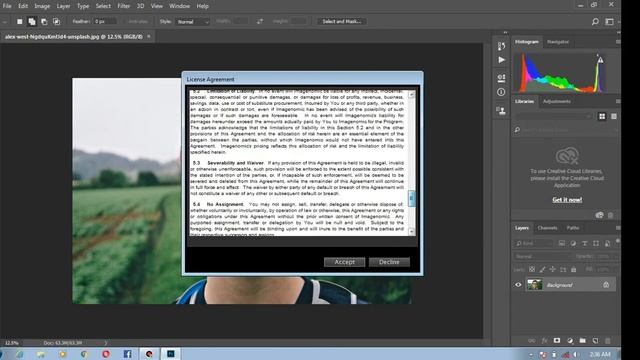Open Info panel icon in dock

click(x=501, y=92)
